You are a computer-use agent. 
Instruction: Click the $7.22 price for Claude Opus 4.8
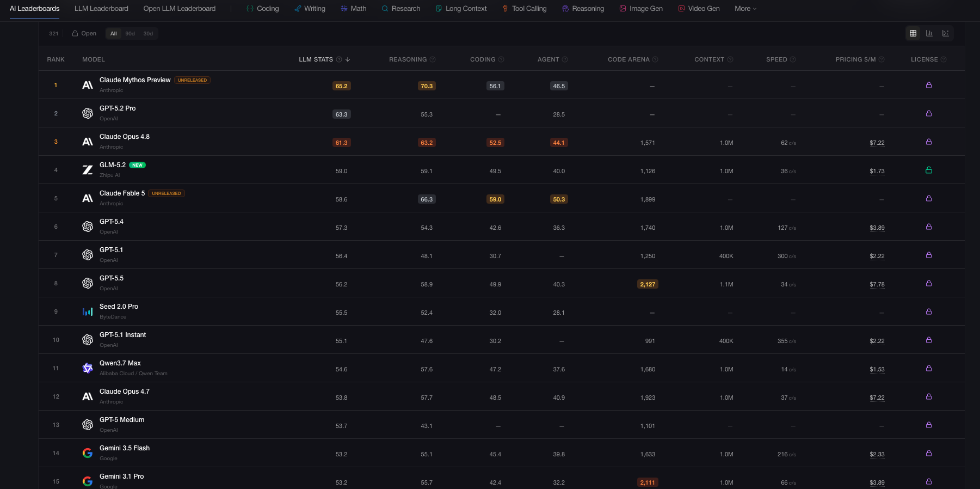877,143
